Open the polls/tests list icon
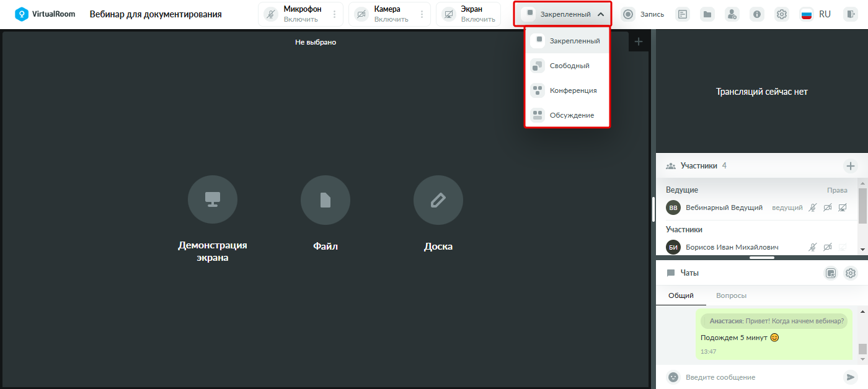 (x=683, y=14)
